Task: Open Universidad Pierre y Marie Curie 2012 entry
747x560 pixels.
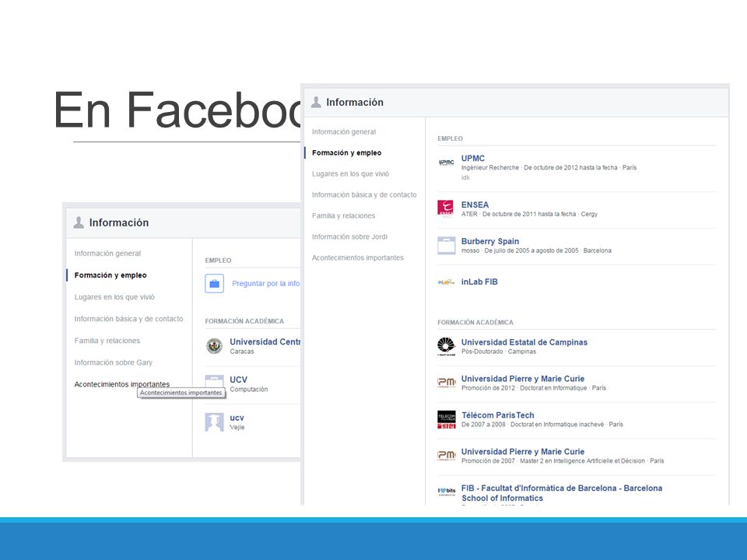Action: click(523, 379)
